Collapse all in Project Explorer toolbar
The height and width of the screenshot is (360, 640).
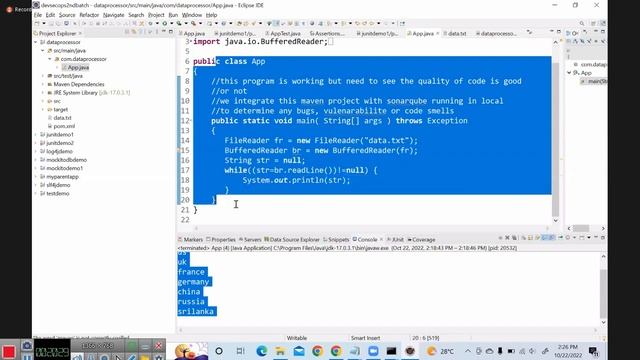tap(127, 32)
